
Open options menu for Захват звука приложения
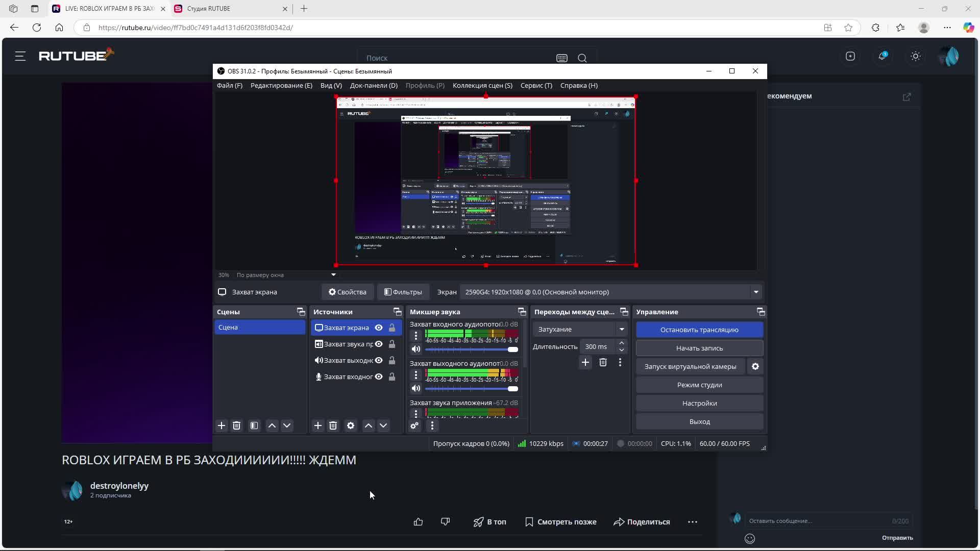tap(416, 413)
